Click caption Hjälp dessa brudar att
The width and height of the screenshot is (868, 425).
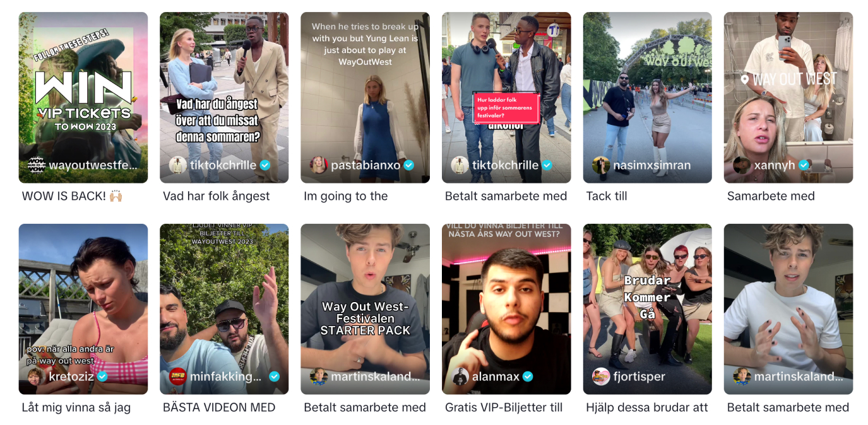(x=647, y=407)
